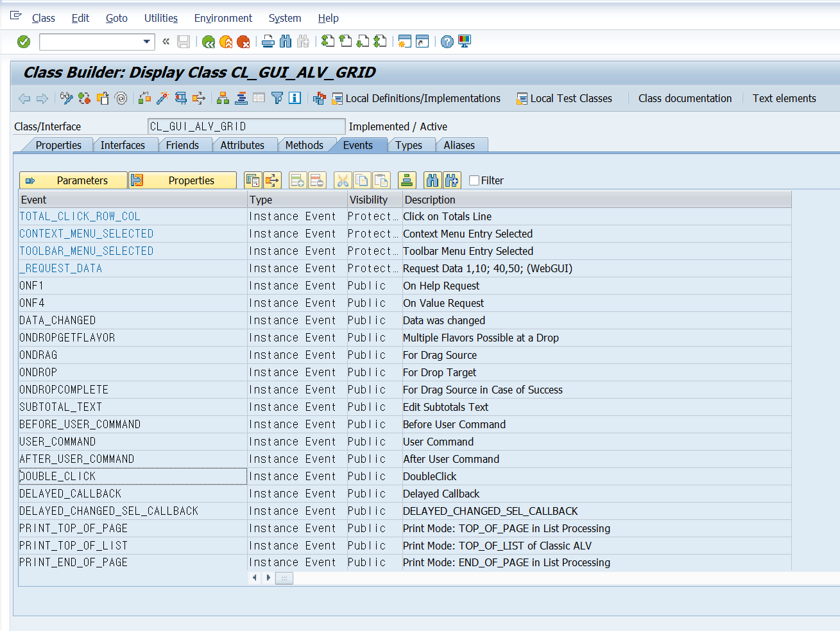Open the CONTEXT_MENU_SELECTED event
The image size is (840, 631).
[x=87, y=234]
